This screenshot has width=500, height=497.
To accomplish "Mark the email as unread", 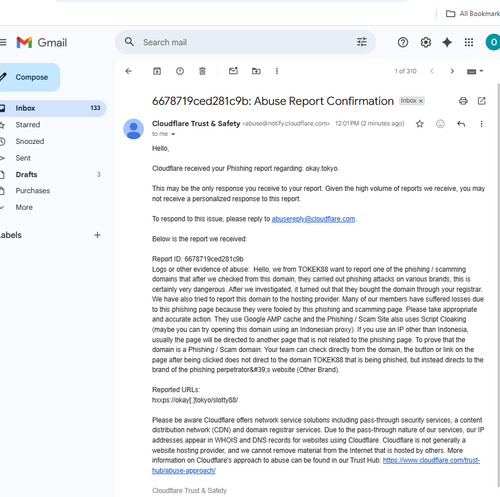I will pyautogui.click(x=233, y=71).
